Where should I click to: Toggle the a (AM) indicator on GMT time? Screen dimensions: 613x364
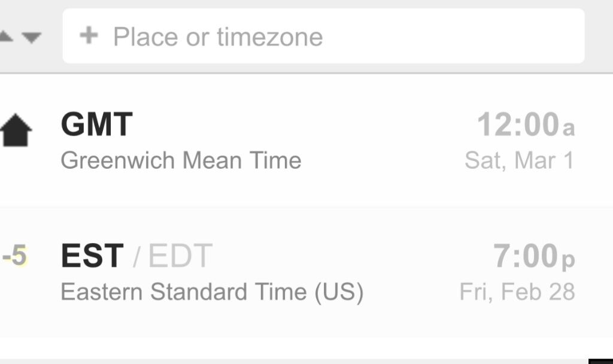pyautogui.click(x=569, y=128)
